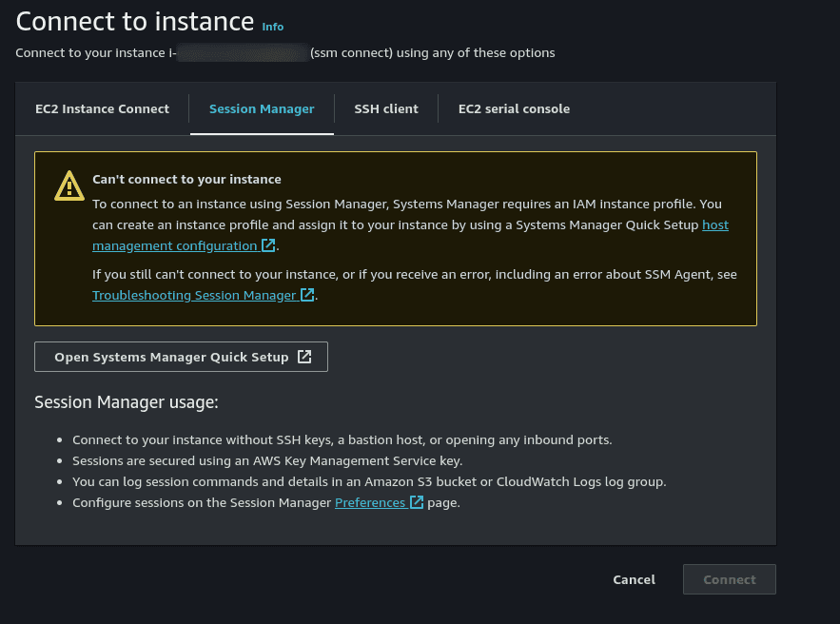
Task: Click the warning triangle alert icon
Action: coord(69,186)
